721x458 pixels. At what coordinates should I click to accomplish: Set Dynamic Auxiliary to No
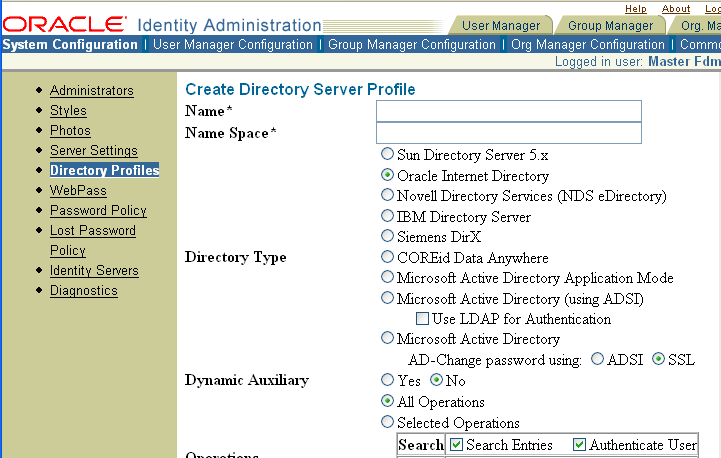coord(436,380)
